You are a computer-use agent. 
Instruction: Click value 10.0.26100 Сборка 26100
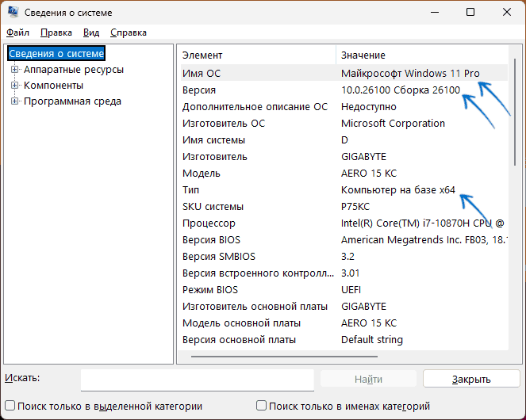pyautogui.click(x=401, y=90)
